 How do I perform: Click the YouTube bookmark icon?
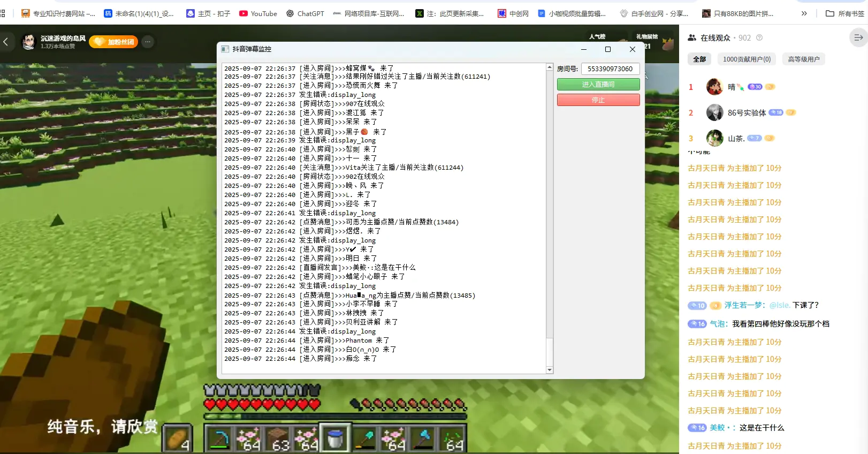point(243,13)
